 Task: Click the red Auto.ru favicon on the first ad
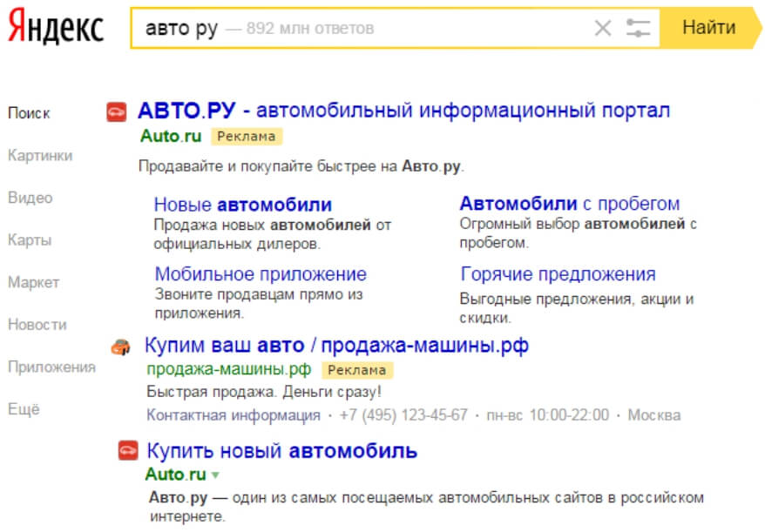(x=117, y=112)
